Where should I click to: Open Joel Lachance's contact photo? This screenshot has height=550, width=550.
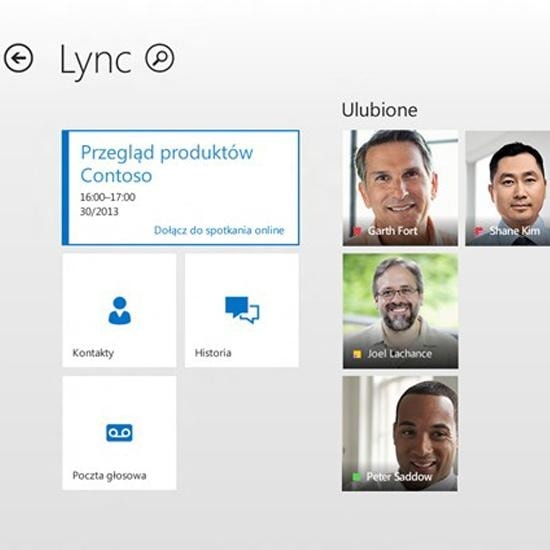click(400, 311)
